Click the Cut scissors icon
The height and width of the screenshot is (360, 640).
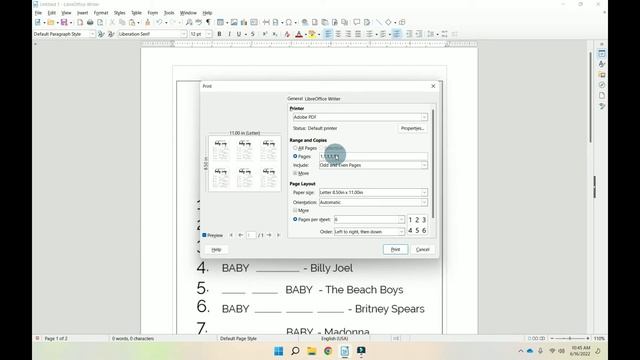[x=112, y=22]
